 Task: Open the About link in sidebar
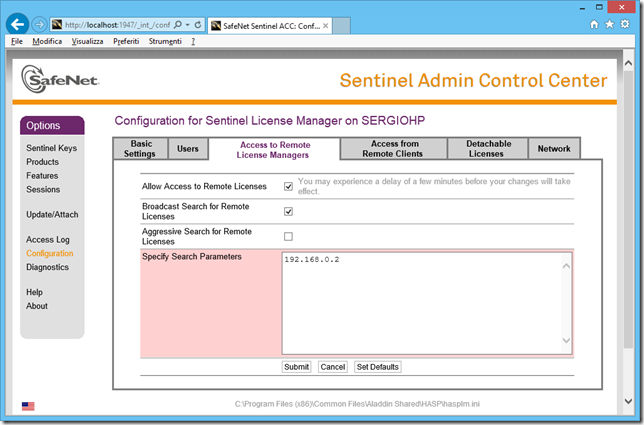37,306
